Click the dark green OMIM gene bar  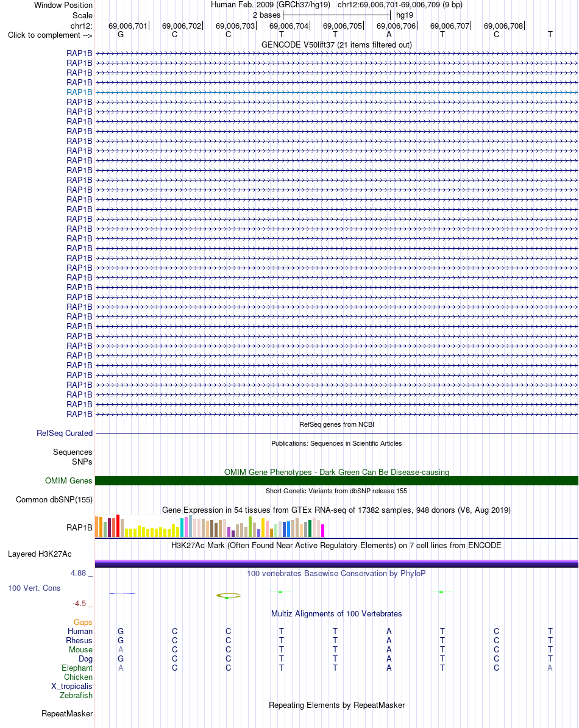[336, 481]
